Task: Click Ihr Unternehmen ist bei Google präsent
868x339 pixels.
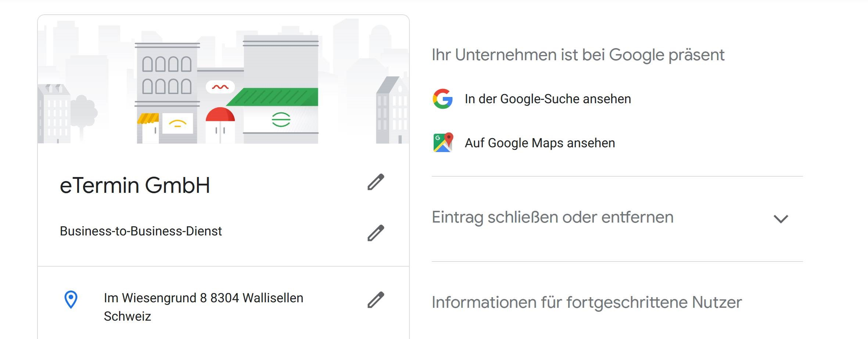Action: [x=578, y=55]
